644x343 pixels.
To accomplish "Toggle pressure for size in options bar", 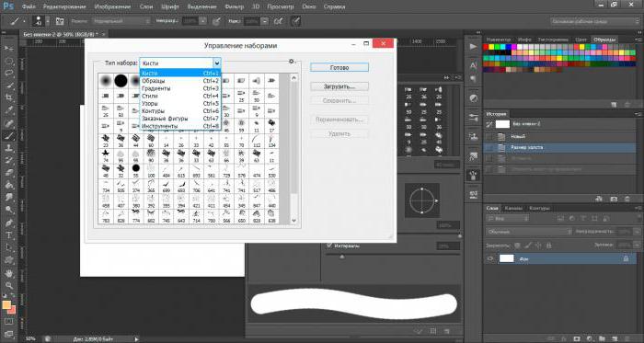I will pyautogui.click(x=295, y=21).
